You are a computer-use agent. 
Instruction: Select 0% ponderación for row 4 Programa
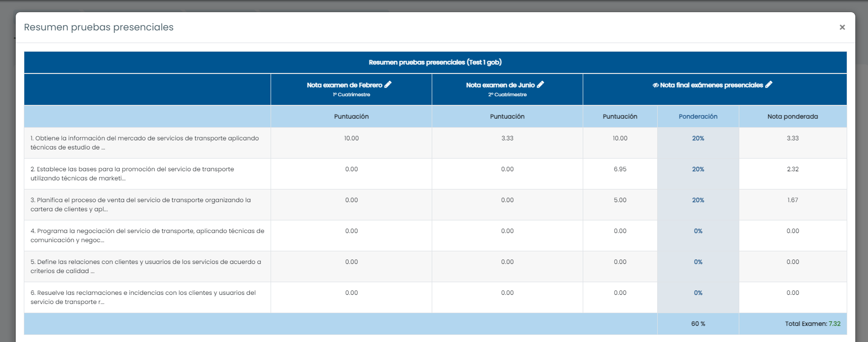698,231
